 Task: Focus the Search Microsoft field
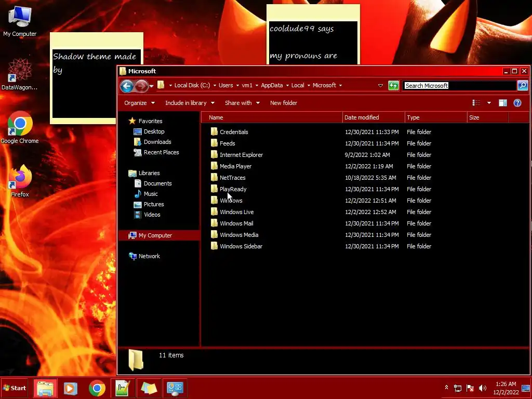[x=460, y=86]
